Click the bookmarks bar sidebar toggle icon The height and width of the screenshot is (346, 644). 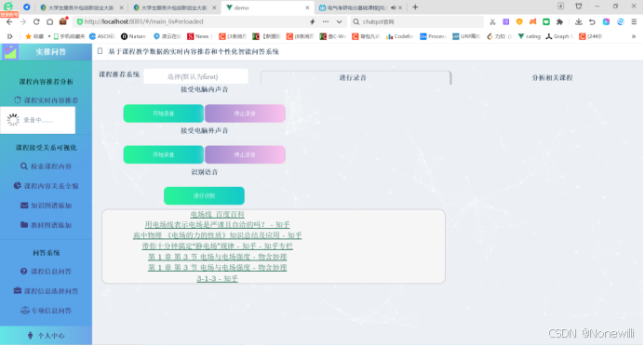pyautogui.click(x=10, y=36)
